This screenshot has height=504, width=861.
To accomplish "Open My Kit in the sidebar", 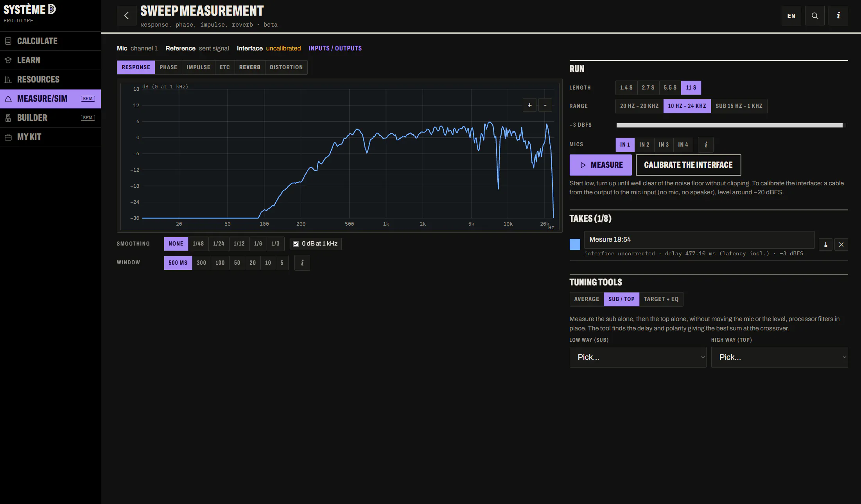I will pos(50,137).
